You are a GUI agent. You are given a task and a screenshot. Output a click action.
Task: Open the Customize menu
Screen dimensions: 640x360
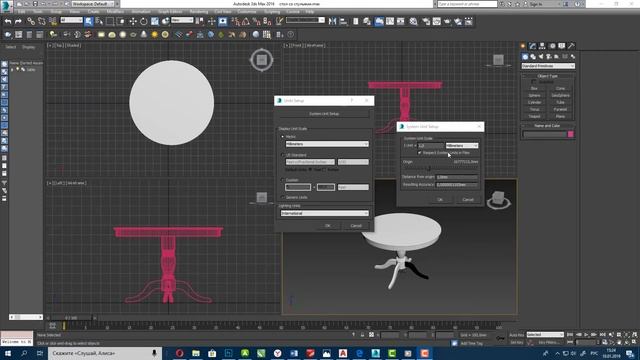(247, 12)
